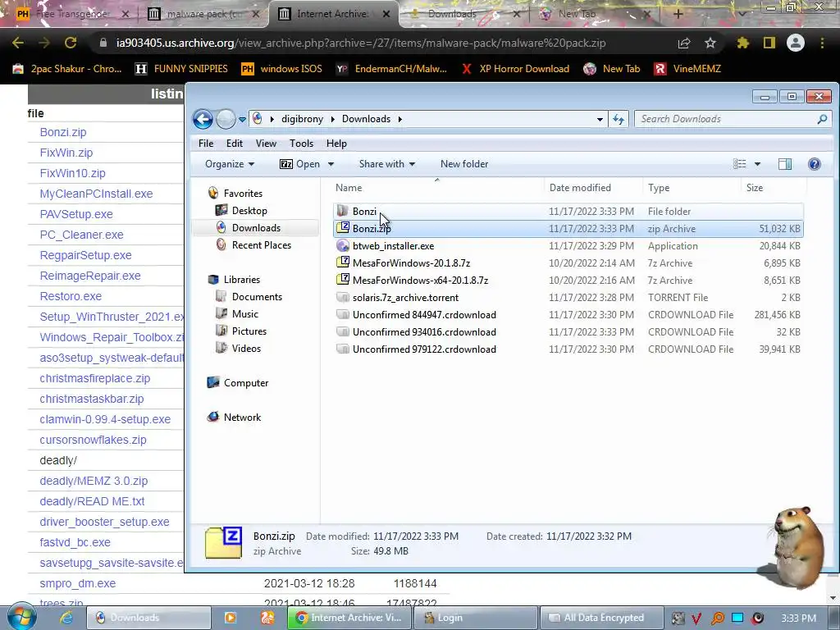The width and height of the screenshot is (840, 630).
Task: Click the Open button with 7z icon
Action: point(300,164)
